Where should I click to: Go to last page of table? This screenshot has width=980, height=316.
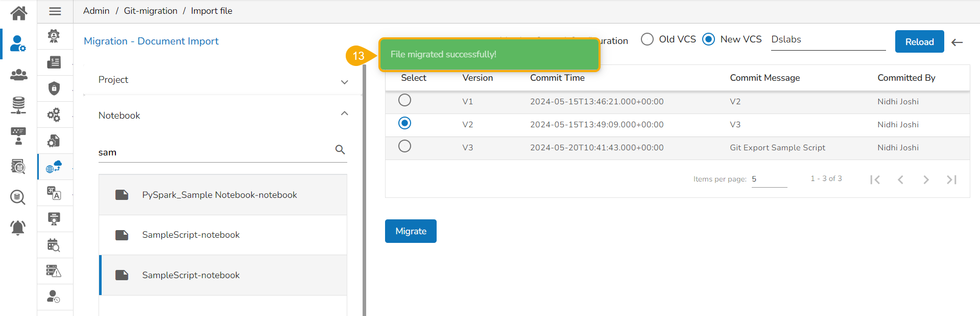coord(951,179)
